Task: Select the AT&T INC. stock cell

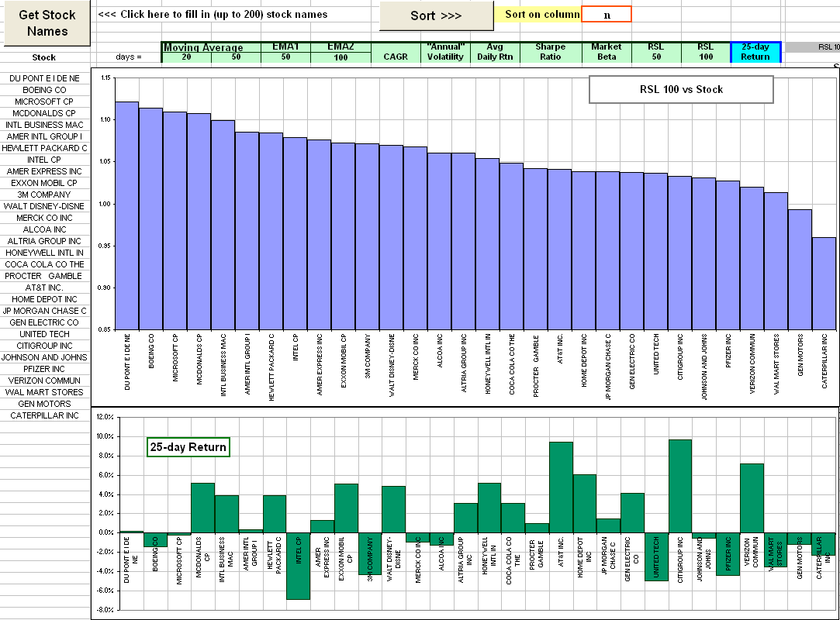Action: click(x=44, y=288)
